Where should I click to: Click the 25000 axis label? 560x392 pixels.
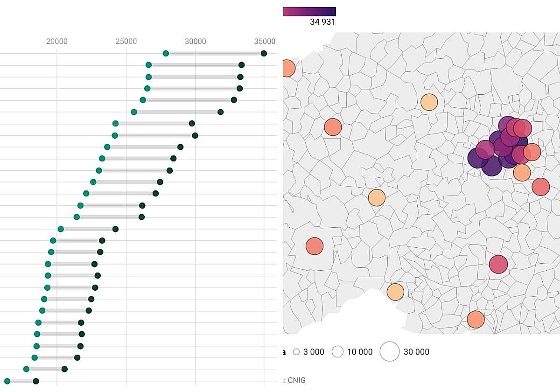[x=126, y=42]
